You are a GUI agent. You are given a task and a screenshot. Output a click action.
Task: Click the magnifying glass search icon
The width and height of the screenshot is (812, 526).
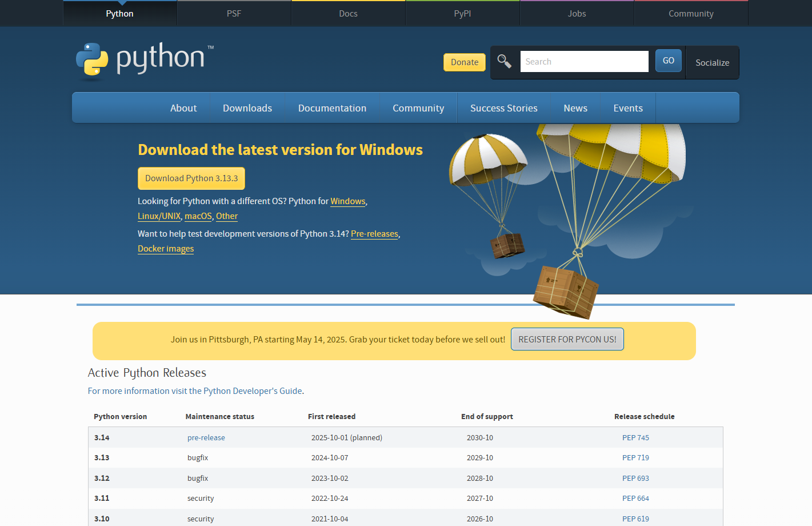pos(504,61)
